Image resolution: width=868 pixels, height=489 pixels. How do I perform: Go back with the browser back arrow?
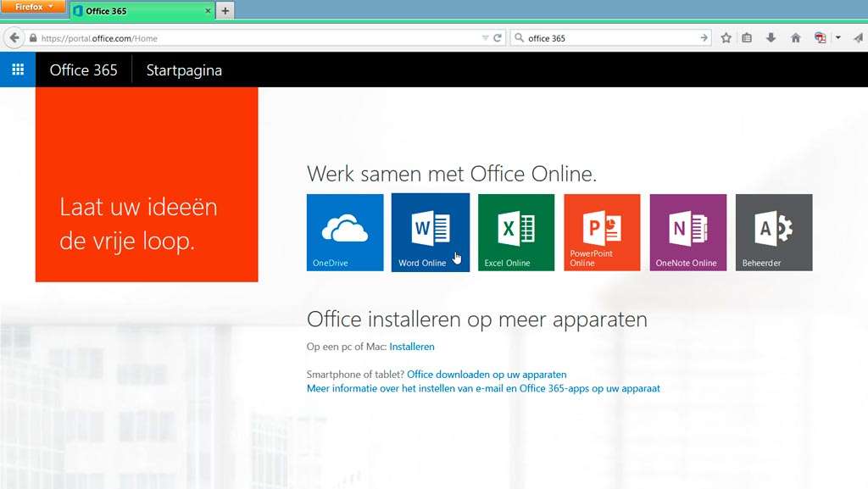click(14, 37)
